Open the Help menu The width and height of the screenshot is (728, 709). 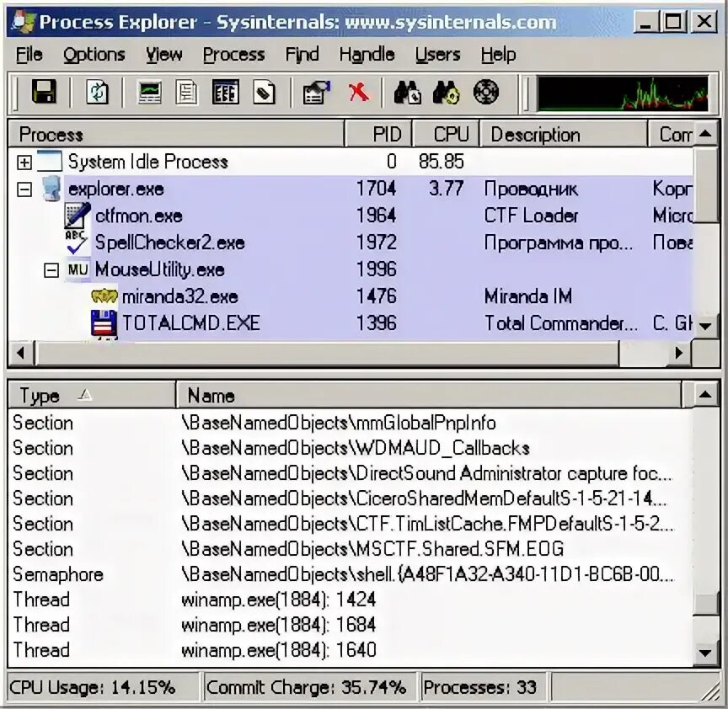click(498, 55)
